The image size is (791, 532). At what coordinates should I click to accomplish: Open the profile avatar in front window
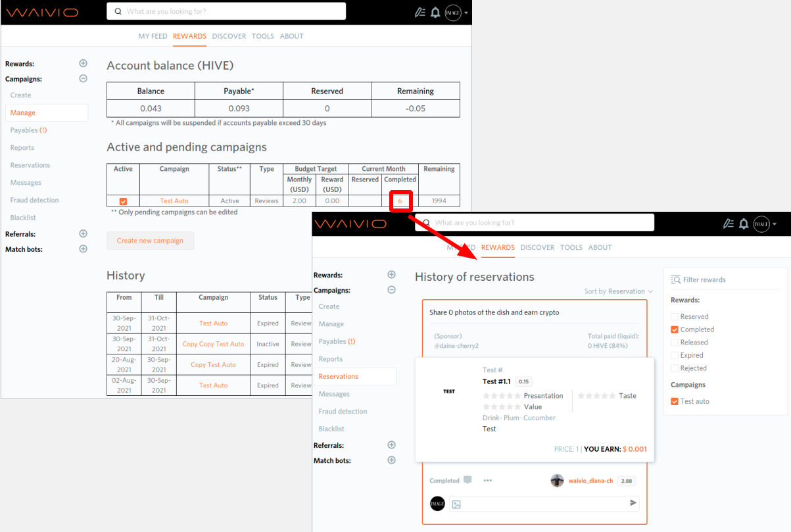pos(761,224)
